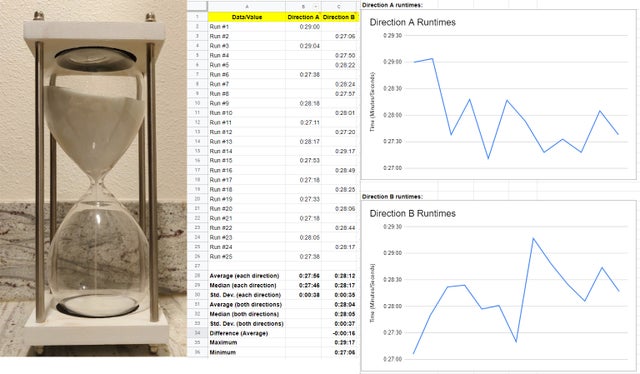Click the Direction B header cell
This screenshot has width=640, height=374.
(x=339, y=17)
